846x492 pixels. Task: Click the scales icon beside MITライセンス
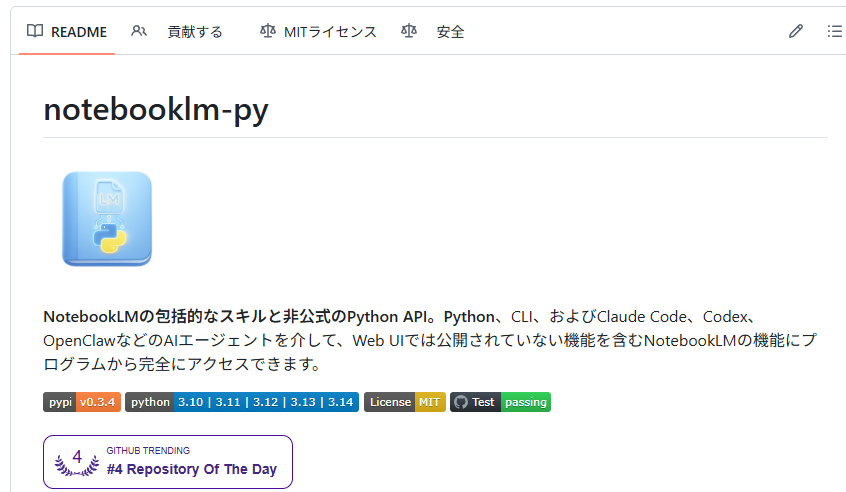268,31
